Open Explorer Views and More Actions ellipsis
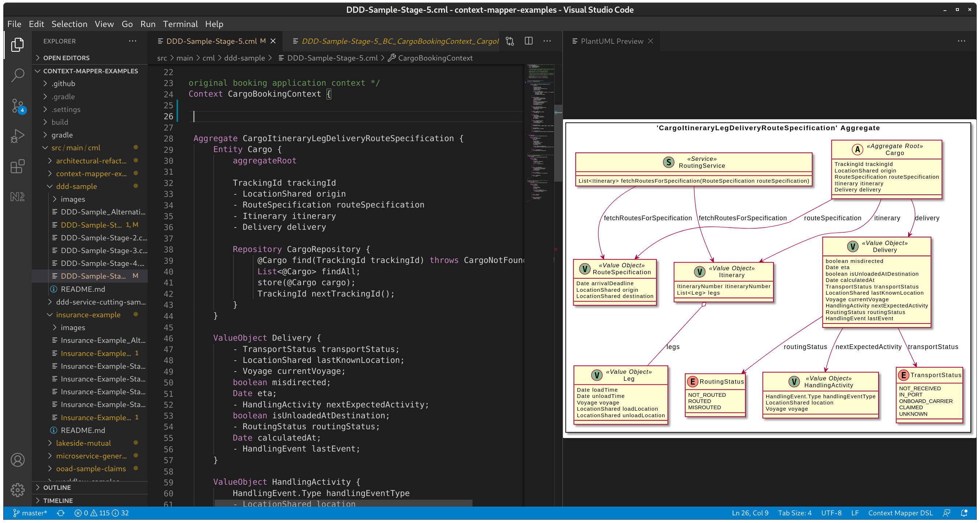 click(x=132, y=41)
